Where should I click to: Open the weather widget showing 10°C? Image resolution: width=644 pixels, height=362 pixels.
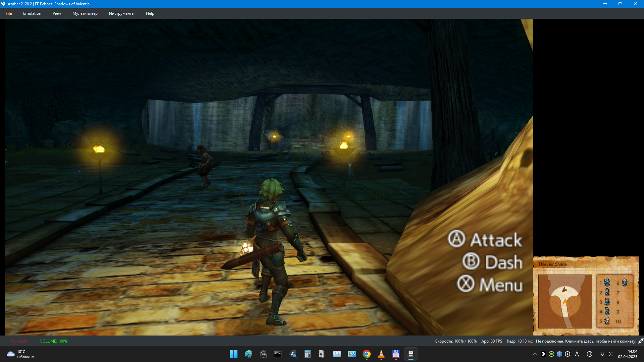point(21,354)
